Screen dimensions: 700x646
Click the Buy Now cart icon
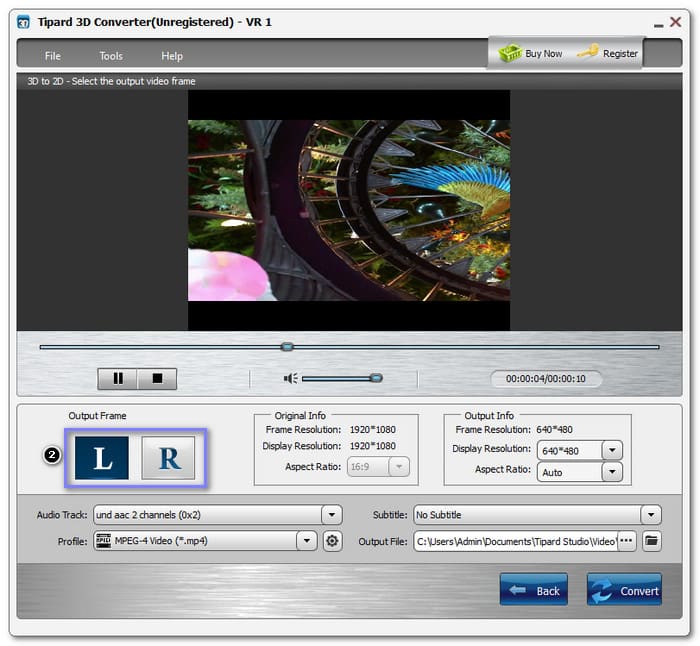coord(511,53)
